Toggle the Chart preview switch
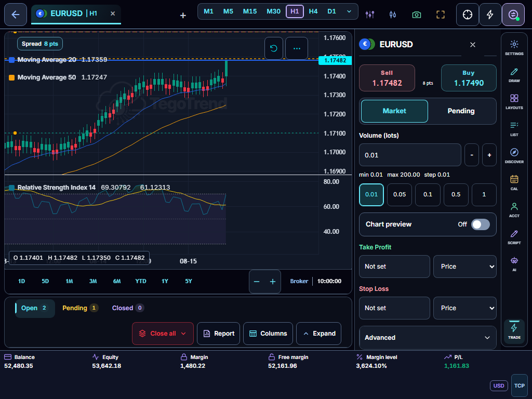Image resolution: width=532 pixels, height=399 pixels. (x=481, y=224)
